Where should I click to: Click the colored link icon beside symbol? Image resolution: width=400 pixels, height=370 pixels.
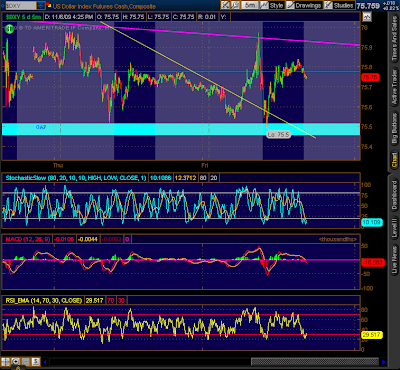coord(49,5)
